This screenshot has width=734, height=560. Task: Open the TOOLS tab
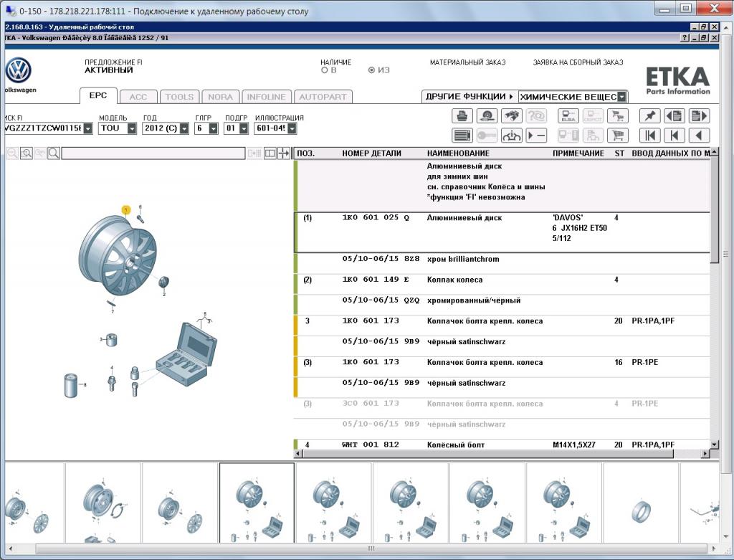pos(179,97)
